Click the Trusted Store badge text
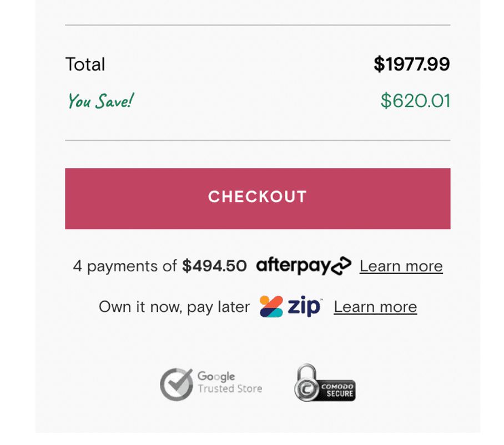Viewport: 504px width, 445px height. 230,389
